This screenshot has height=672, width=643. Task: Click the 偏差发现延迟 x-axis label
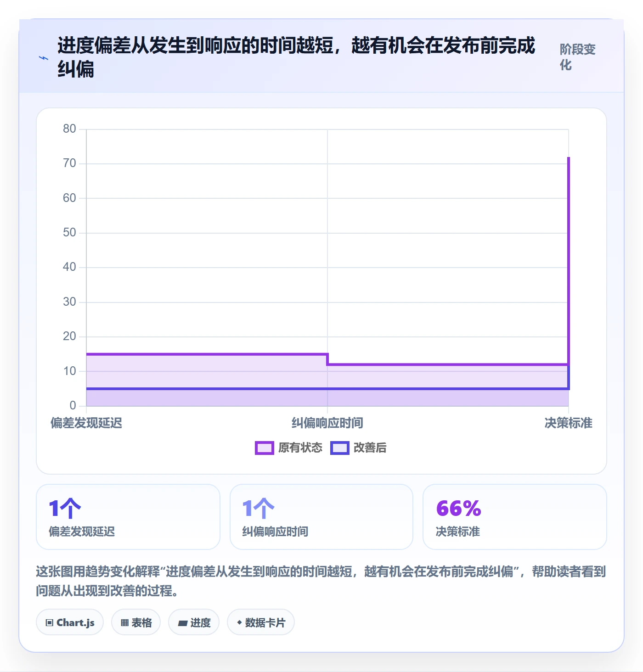tap(86, 423)
